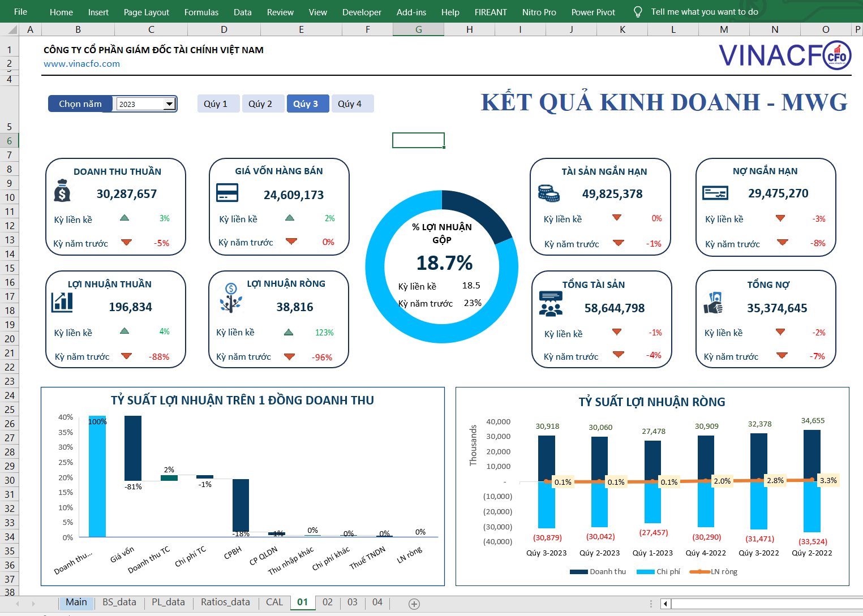Viewport: 863px width, 616px height.
Task: Open the File menu
Action: click(x=20, y=11)
